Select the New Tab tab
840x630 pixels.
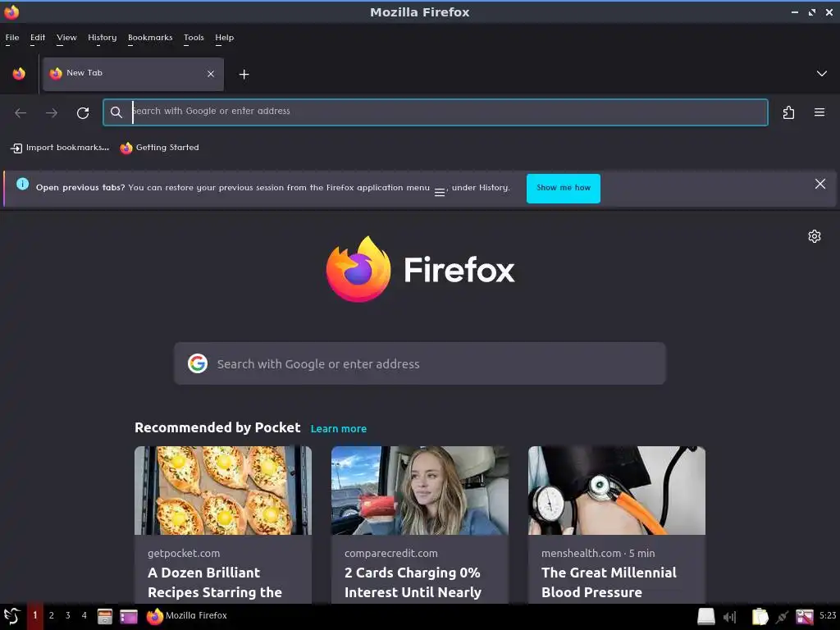coord(133,74)
